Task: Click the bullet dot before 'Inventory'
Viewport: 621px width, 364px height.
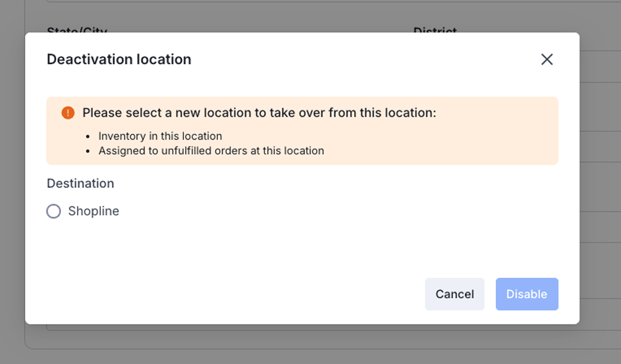Action: (88, 137)
